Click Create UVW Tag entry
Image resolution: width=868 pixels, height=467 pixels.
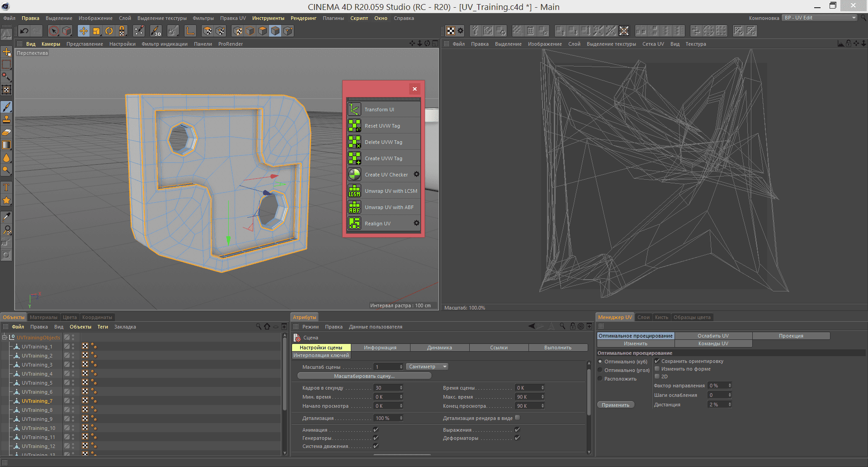(x=383, y=158)
